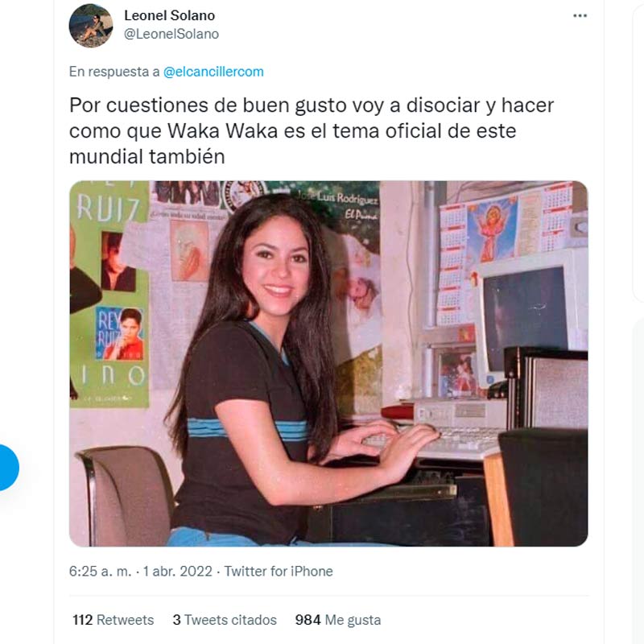Open the @elcancillercom mention link
The width and height of the screenshot is (644, 644).
213,72
